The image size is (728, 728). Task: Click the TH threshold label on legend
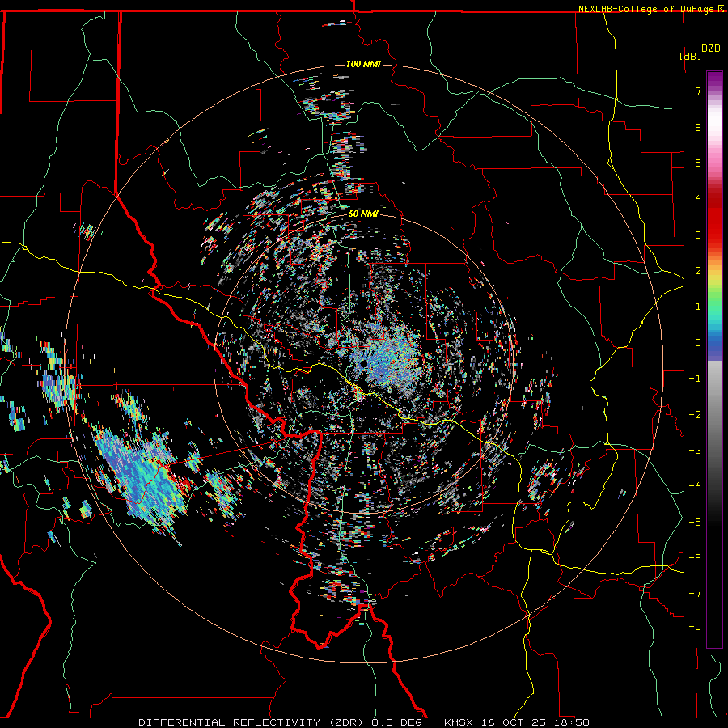(695, 629)
